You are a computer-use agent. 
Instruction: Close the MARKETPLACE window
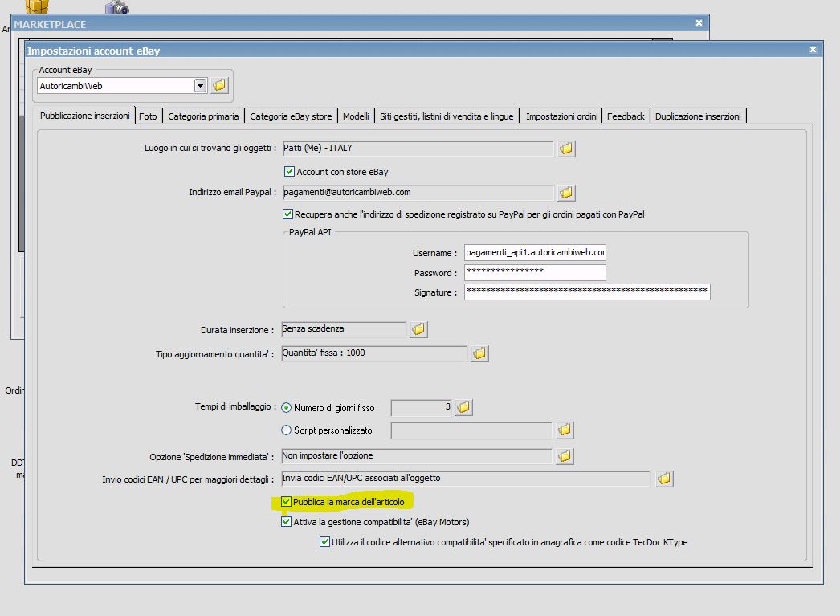click(x=699, y=23)
